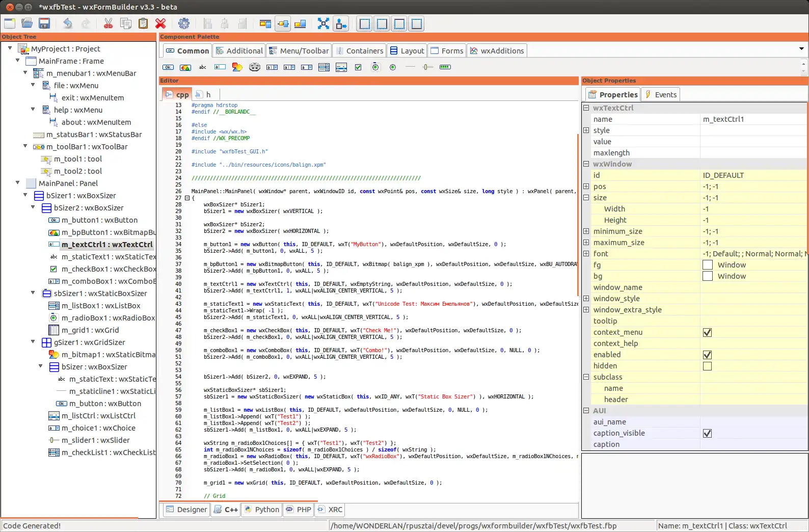The width and height of the screenshot is (809, 532).
Task: Click the Save project floppy disk icon
Action: (44, 23)
